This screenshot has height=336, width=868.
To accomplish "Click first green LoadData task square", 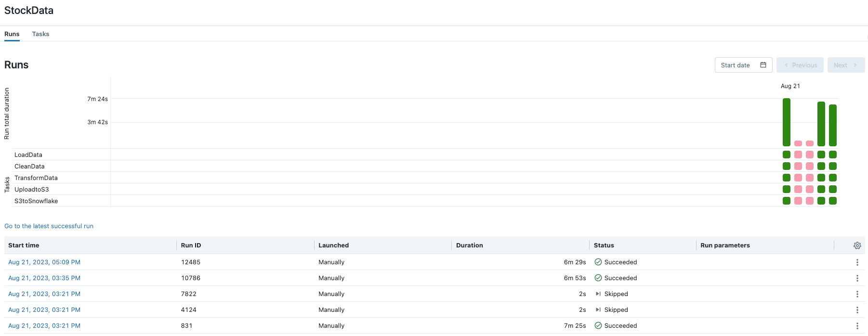I will 786,155.
